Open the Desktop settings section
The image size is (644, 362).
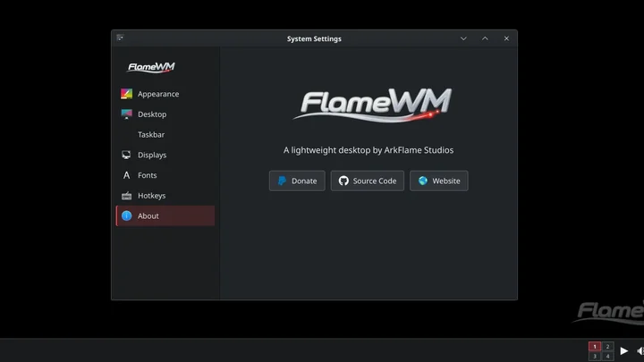point(165,114)
